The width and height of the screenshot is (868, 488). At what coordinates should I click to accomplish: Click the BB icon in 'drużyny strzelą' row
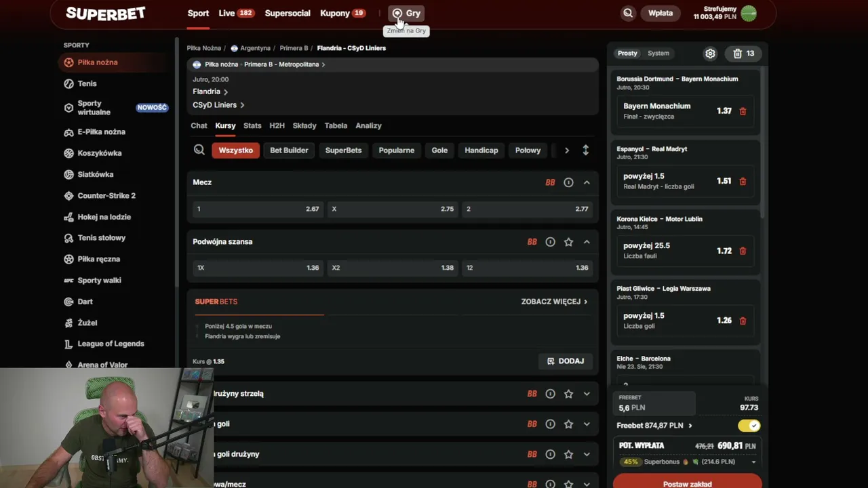click(x=532, y=394)
